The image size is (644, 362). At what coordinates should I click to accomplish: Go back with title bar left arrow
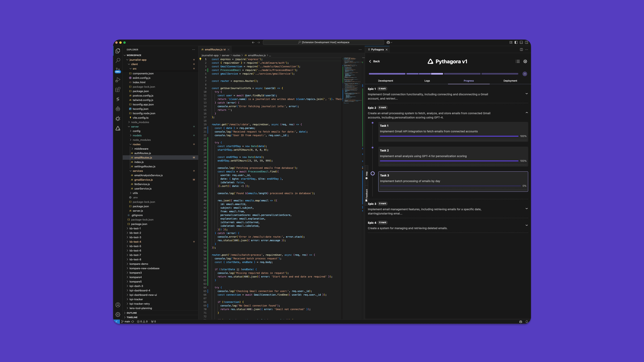point(253,42)
